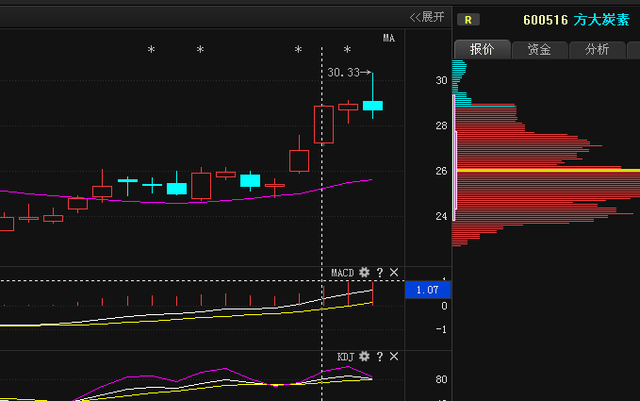Open KDJ indicator settings gear

tap(364, 356)
